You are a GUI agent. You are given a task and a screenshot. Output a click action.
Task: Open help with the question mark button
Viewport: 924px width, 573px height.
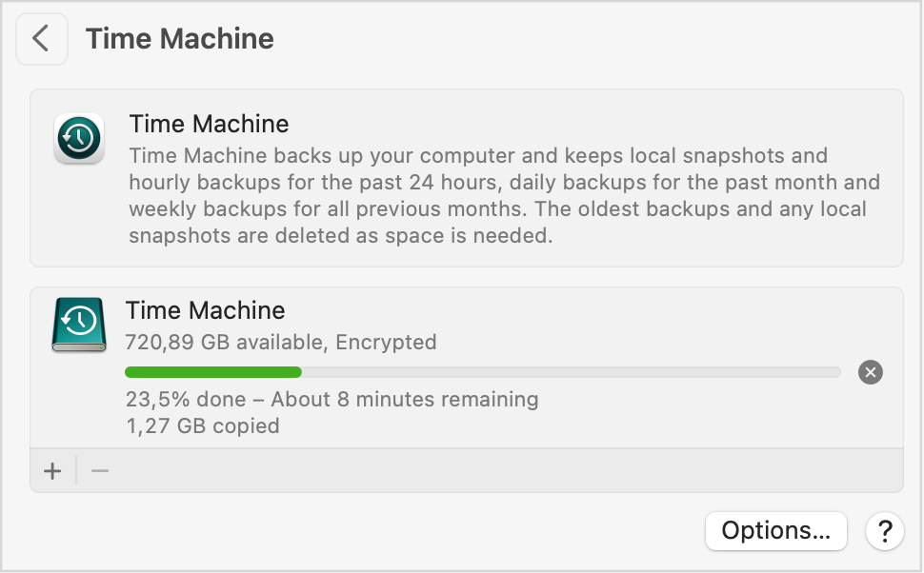[x=885, y=530]
